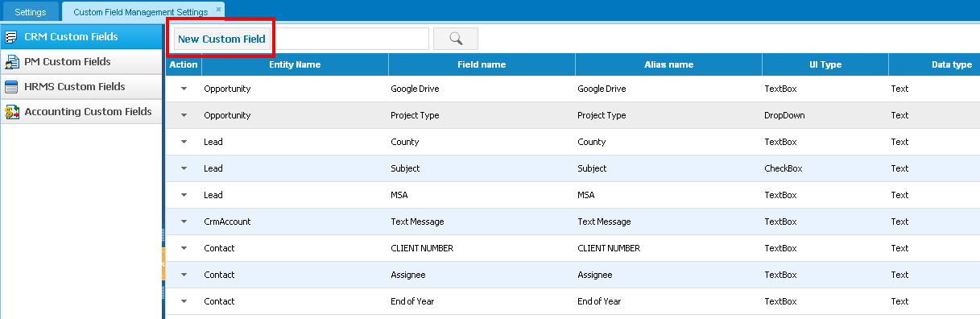The width and height of the screenshot is (980, 319).
Task: Open action dropdown for Subject row
Action: coord(184,168)
